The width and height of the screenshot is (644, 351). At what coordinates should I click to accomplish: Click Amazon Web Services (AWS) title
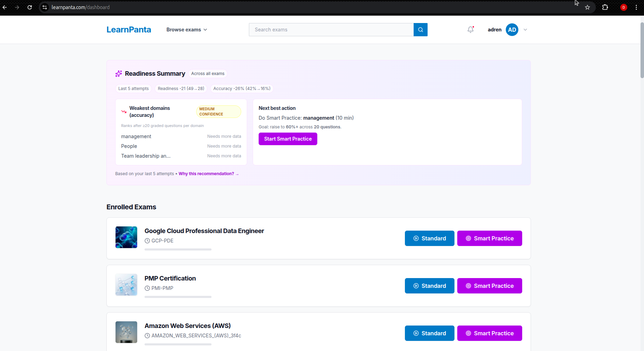coord(187,326)
